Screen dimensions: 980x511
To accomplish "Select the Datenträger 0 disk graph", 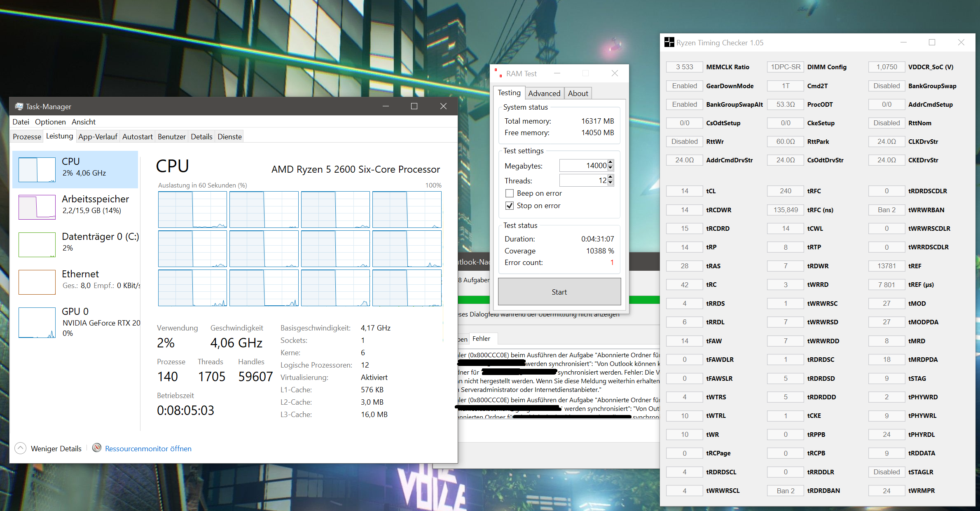I will [x=37, y=244].
